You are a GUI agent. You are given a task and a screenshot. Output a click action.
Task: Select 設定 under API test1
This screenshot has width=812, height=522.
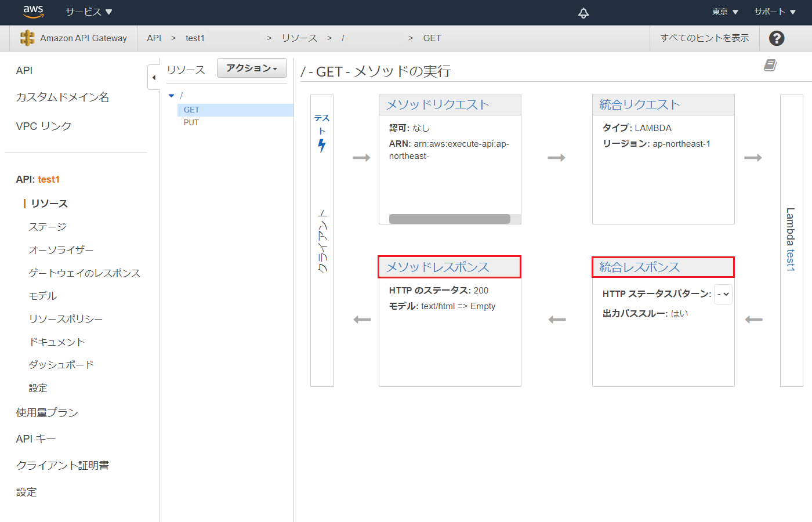(x=38, y=388)
